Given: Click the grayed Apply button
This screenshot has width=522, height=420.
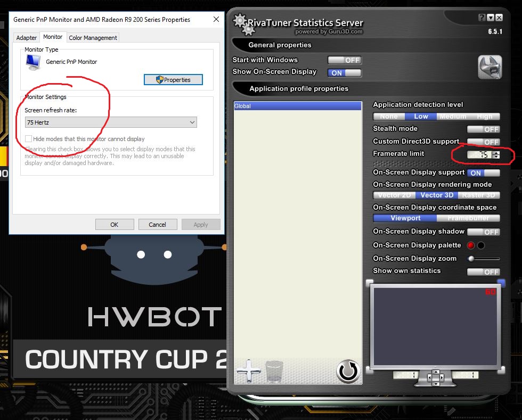Looking at the screenshot, I should click(201, 225).
